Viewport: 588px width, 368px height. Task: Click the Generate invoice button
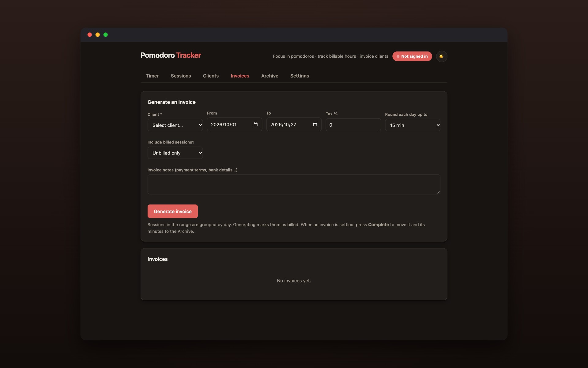[x=172, y=211]
